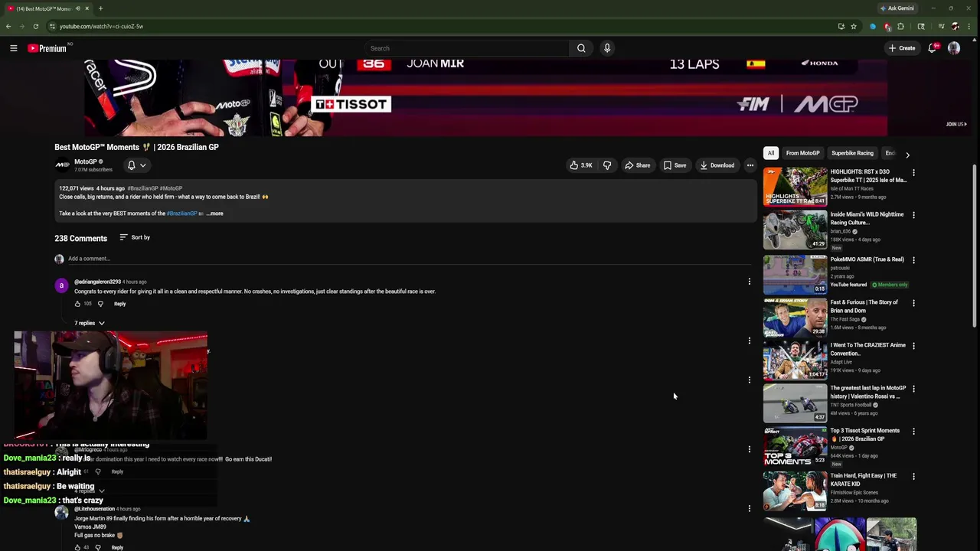Show next category chips arrow
This screenshot has height=551, width=980.
click(908, 155)
